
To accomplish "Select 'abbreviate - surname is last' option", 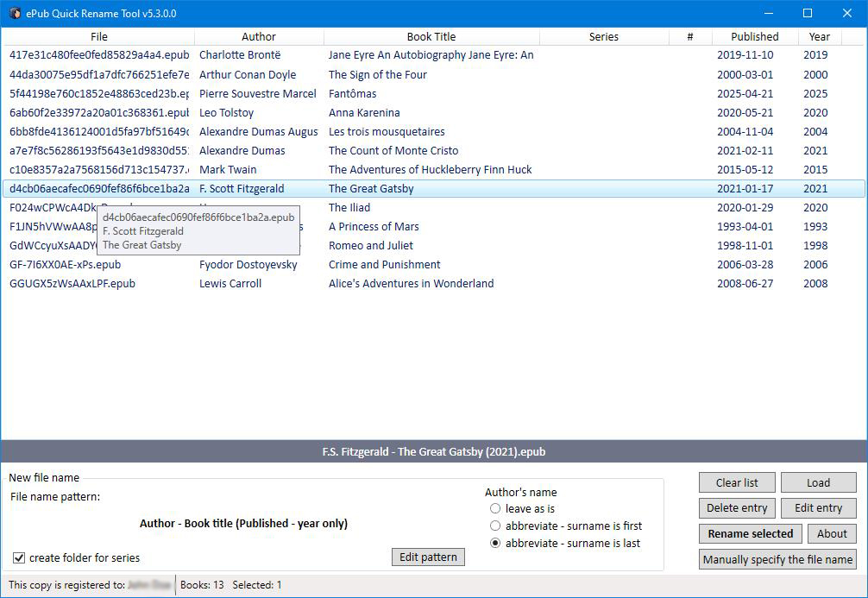I will click(495, 544).
